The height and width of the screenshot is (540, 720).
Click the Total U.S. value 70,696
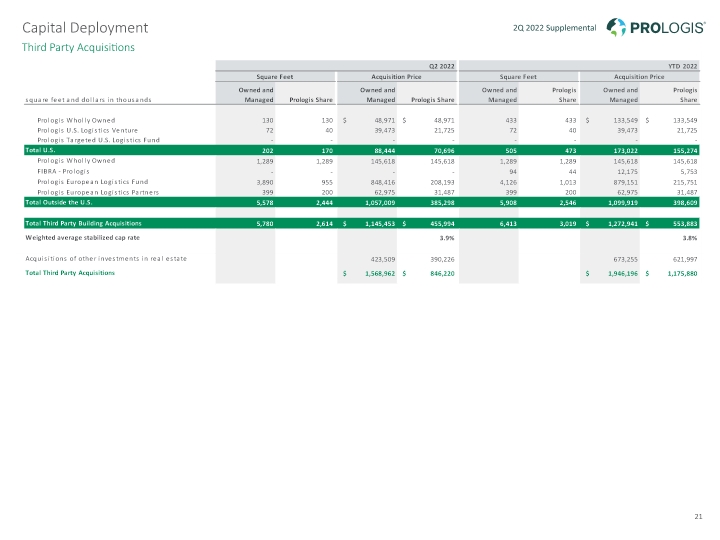point(444,151)
